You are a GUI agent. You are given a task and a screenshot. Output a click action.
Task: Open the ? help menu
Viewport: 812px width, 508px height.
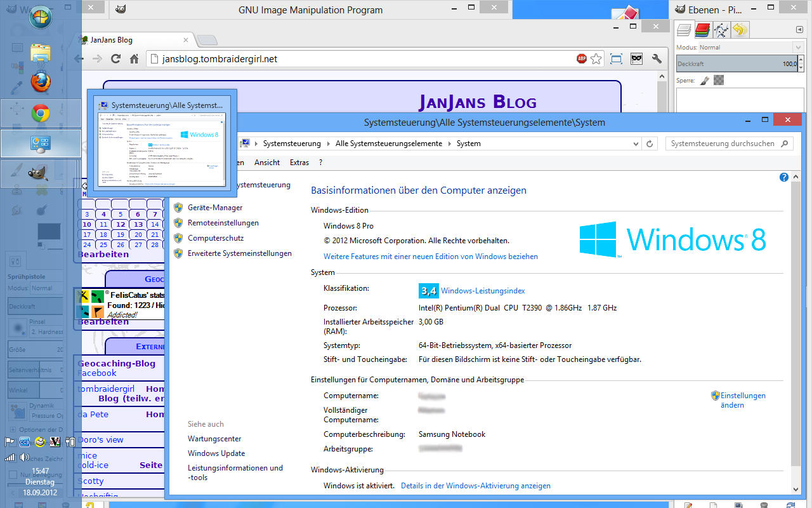(x=320, y=163)
